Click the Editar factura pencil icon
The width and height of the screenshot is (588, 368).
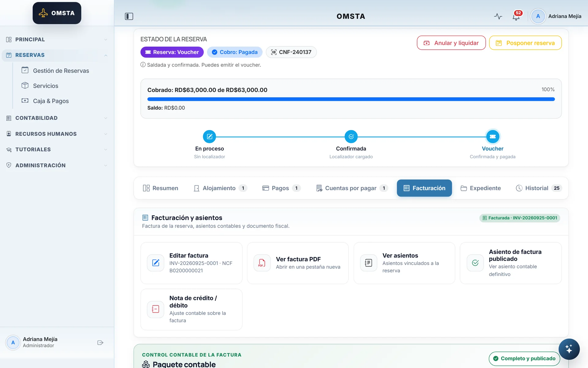156,263
